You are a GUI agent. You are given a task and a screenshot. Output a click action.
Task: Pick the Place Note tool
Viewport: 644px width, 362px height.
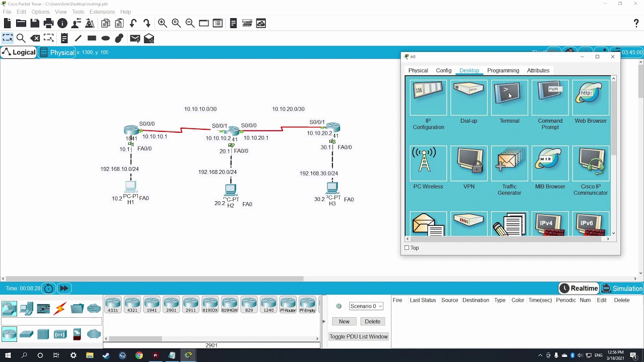pos(64,38)
